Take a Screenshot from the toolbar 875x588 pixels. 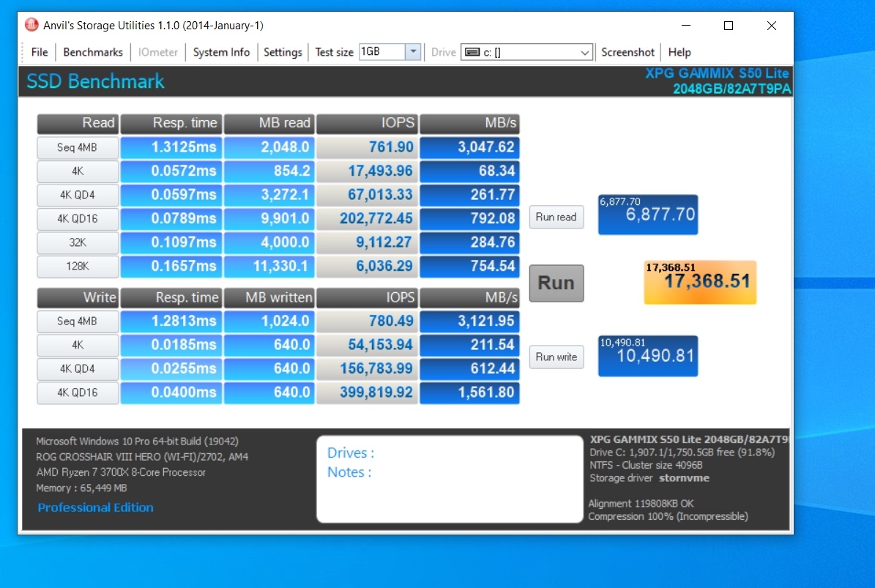(x=628, y=53)
